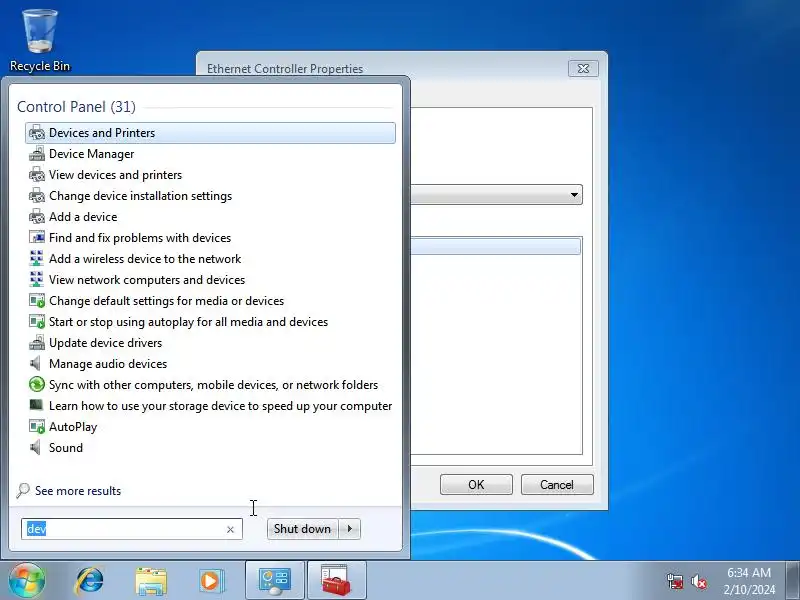
Task: Switch to the red toolbox taskbar window
Action: (336, 581)
